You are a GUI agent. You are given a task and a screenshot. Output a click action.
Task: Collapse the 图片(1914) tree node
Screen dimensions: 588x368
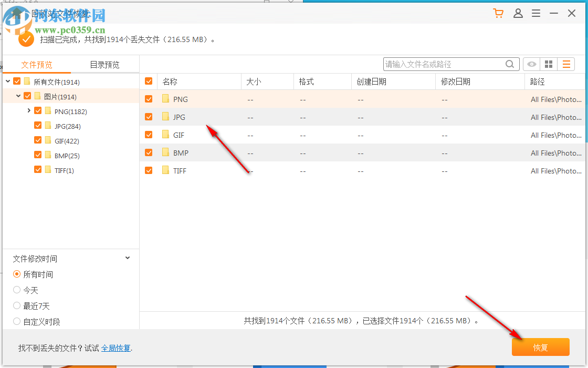18,96
